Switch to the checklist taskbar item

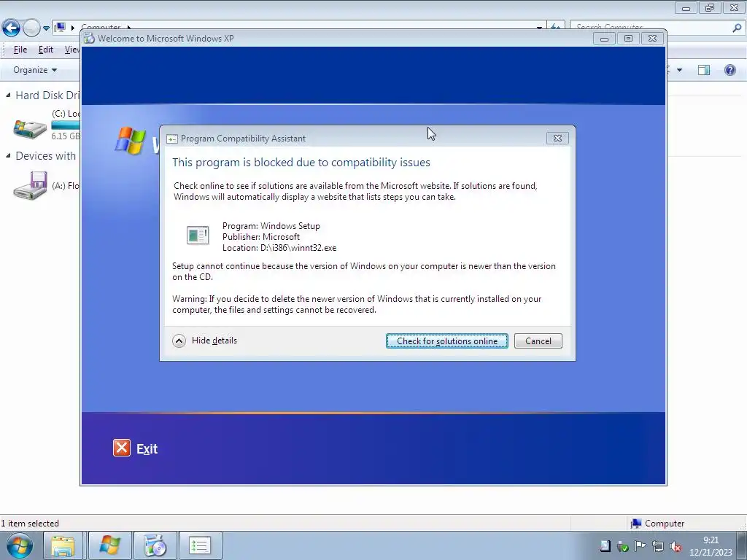(200, 545)
